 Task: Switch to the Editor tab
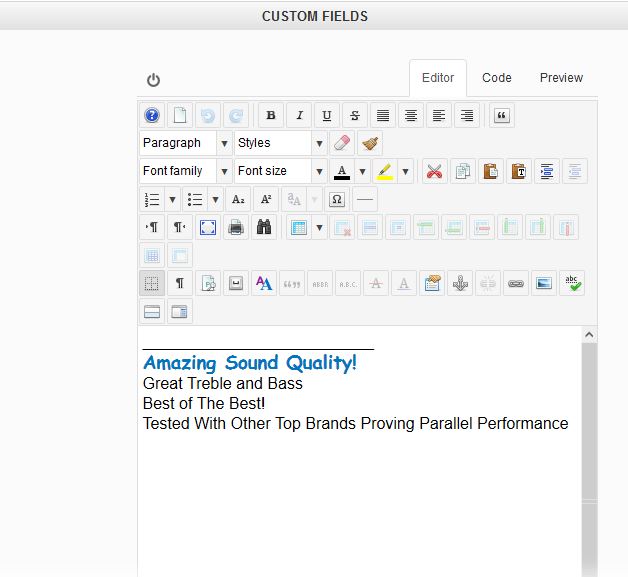[x=438, y=78]
